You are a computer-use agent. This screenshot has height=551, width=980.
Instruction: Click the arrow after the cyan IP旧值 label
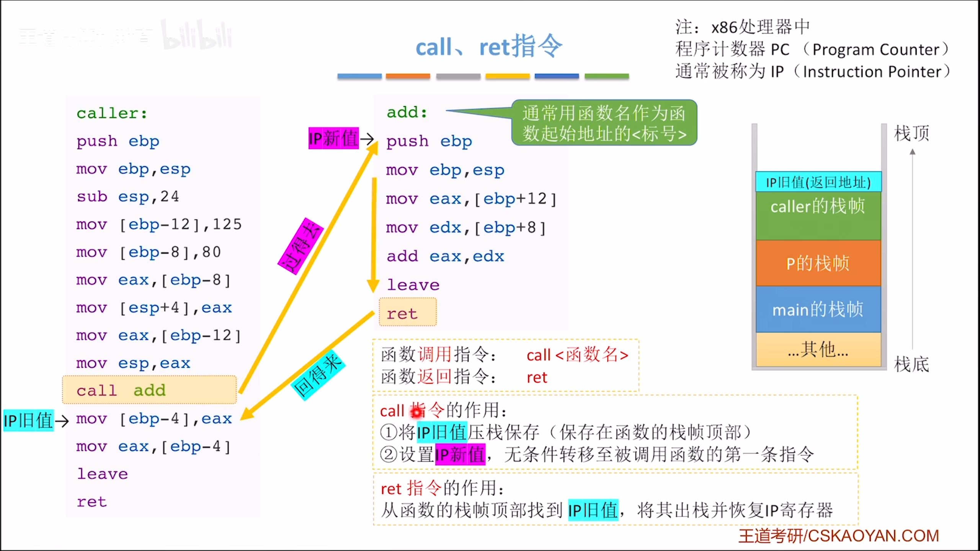pyautogui.click(x=62, y=421)
